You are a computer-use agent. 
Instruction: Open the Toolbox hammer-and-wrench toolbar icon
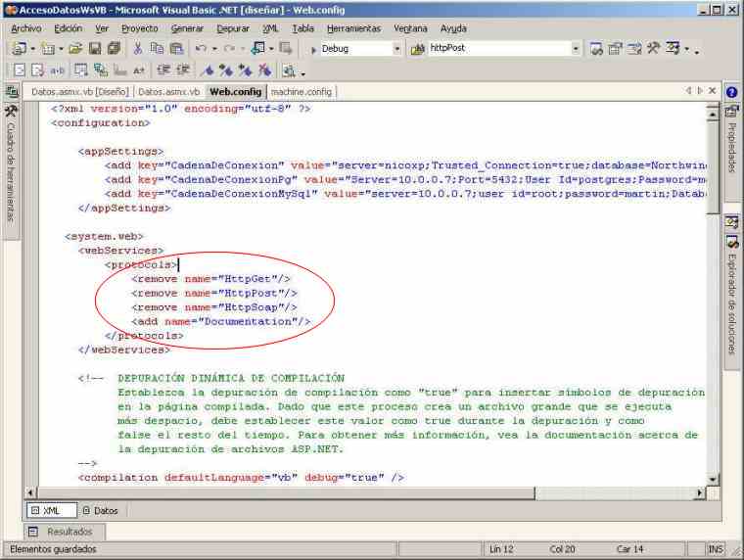tap(653, 48)
